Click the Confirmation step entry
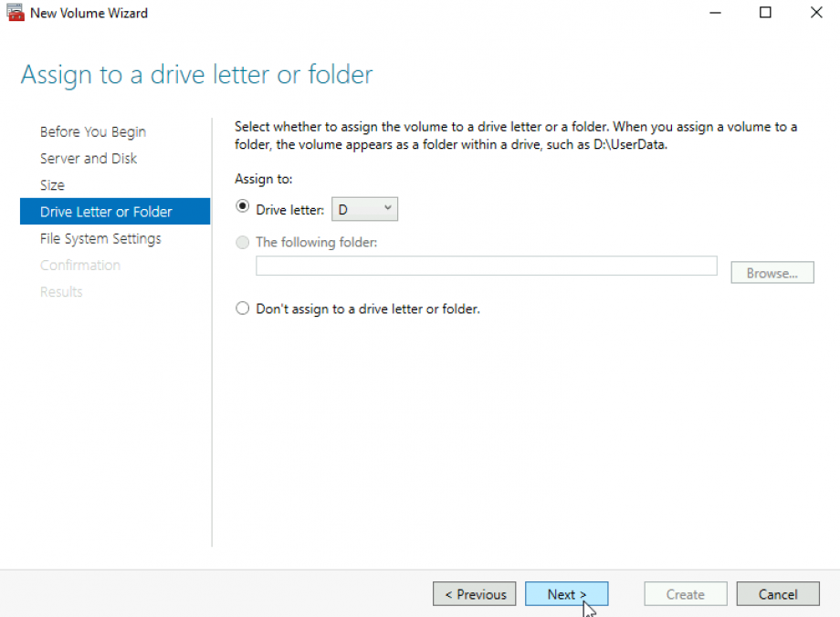This screenshot has width=840, height=617. 80,265
